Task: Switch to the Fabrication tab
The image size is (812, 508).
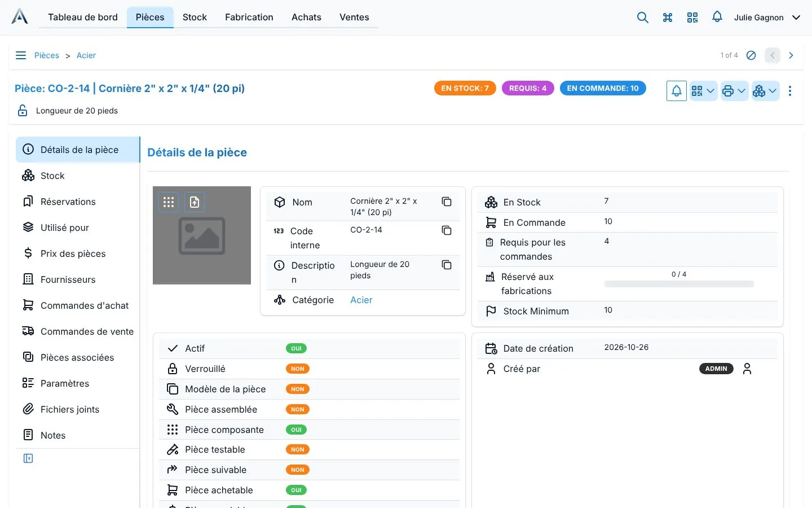Action: pos(249,17)
